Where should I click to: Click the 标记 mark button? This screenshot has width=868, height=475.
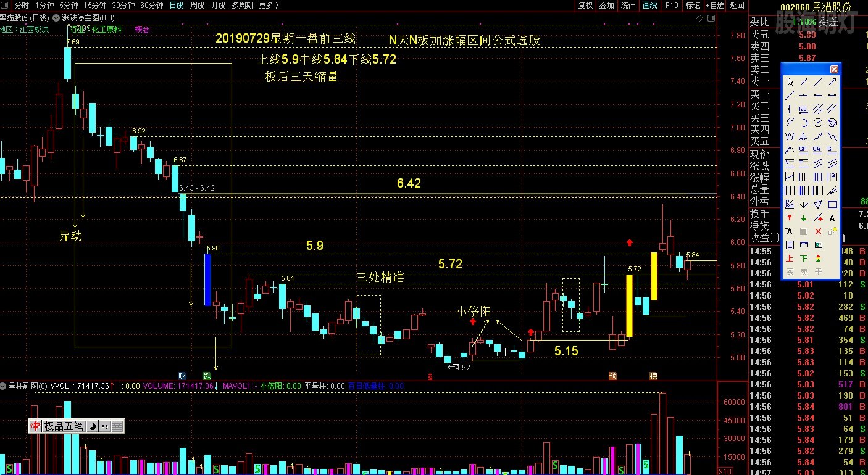coord(693,5)
